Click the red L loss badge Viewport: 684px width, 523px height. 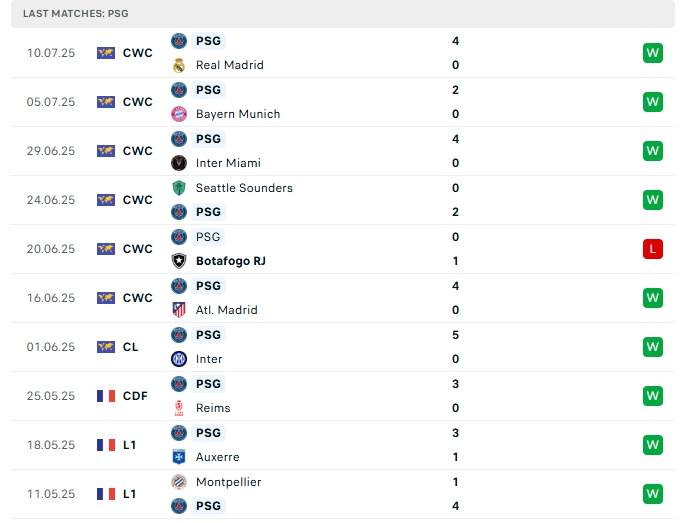(653, 249)
